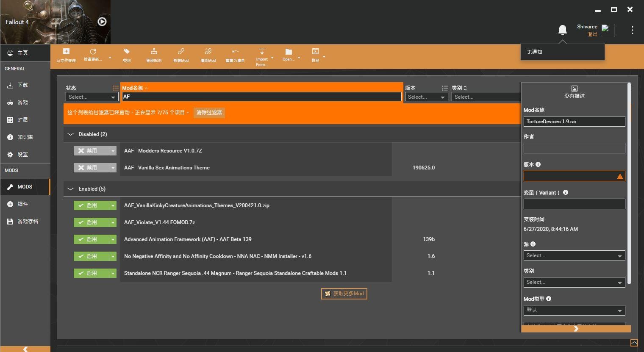Open 插件 plugins page
Screen dimensions: 644x352
pyautogui.click(x=25, y=204)
